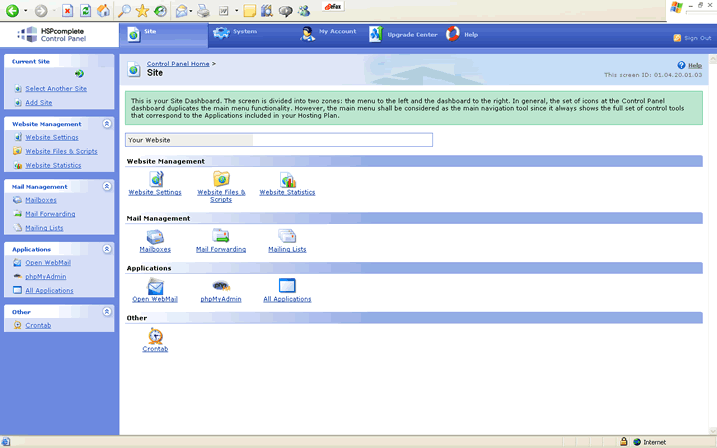717x448 pixels.
Task: Collapse the Website Management sidebar section
Action: point(106,124)
